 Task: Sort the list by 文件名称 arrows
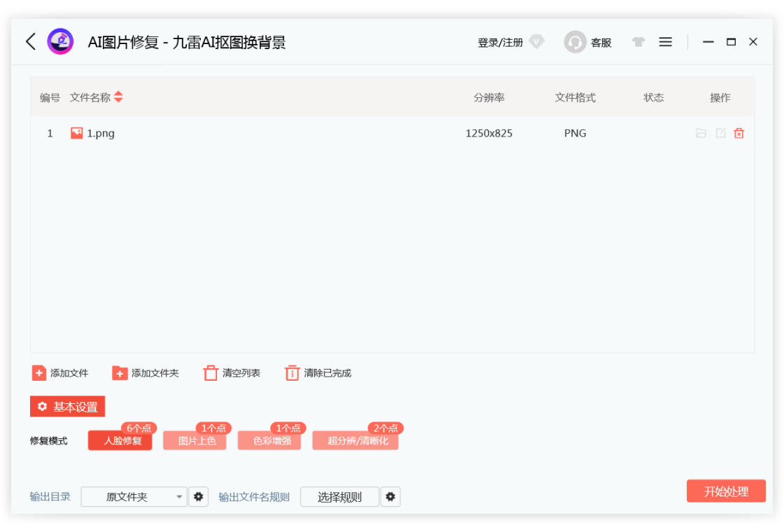(118, 97)
